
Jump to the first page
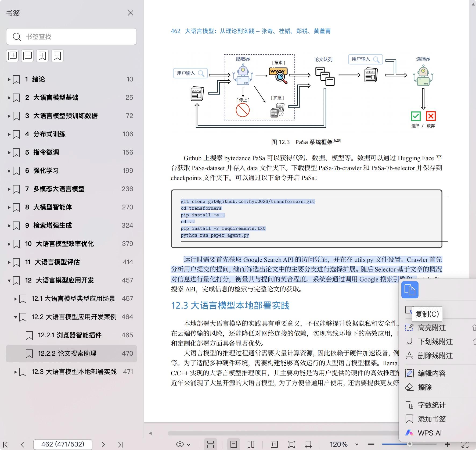coord(6,444)
